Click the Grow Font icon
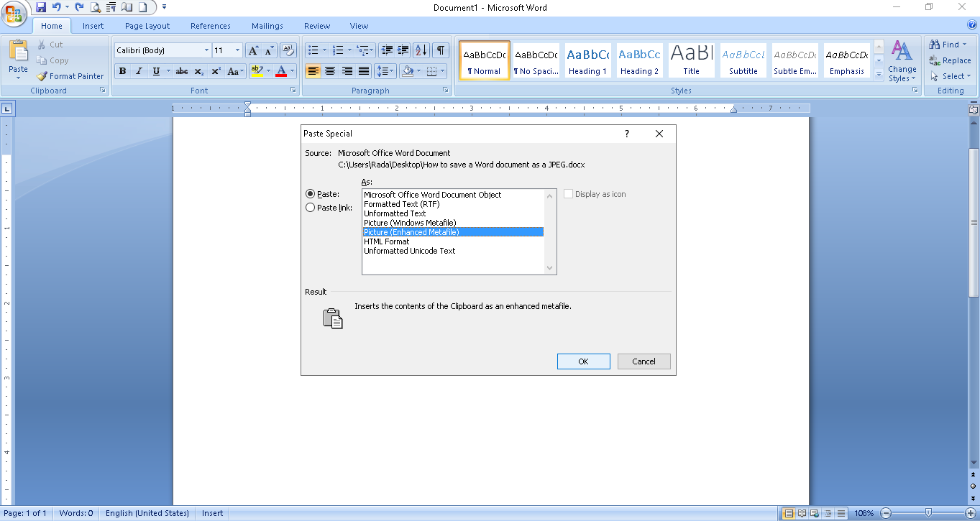 (252, 50)
